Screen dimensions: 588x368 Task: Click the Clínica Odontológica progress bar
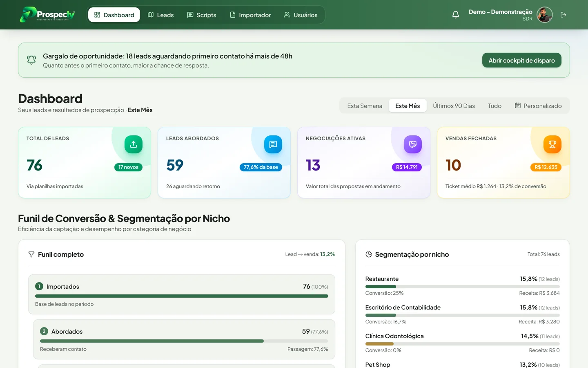pyautogui.click(x=462, y=344)
